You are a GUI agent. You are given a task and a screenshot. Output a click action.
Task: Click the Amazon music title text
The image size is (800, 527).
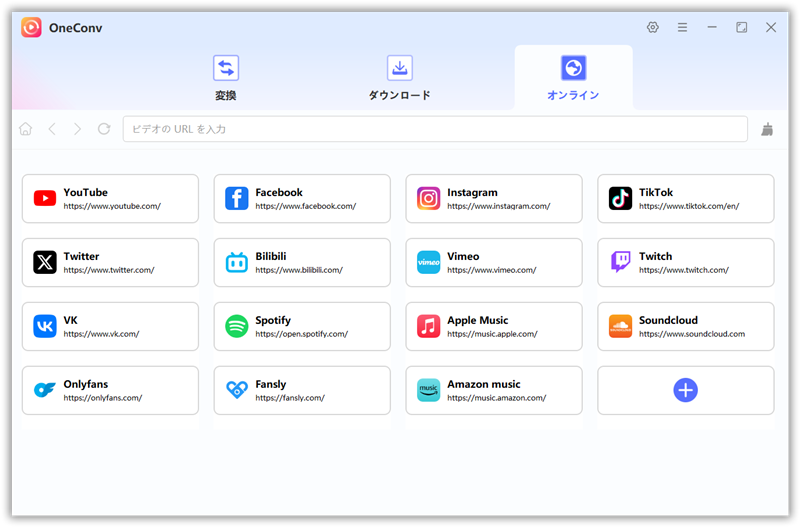coord(484,384)
